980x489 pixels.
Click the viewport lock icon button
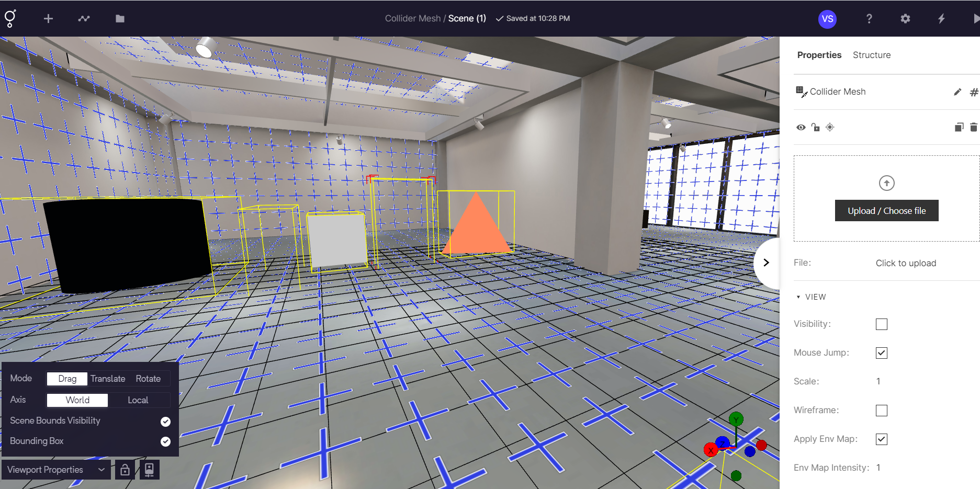[x=125, y=470]
